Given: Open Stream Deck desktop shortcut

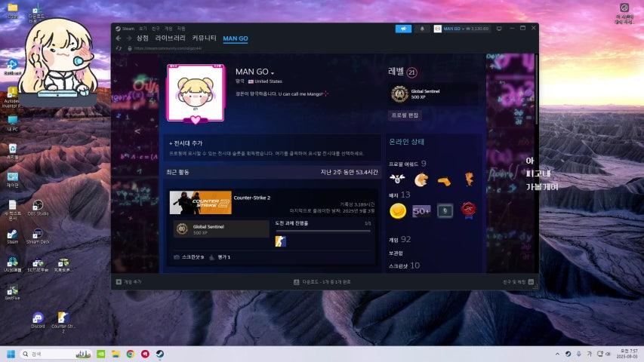Looking at the screenshot, I should click(38, 236).
